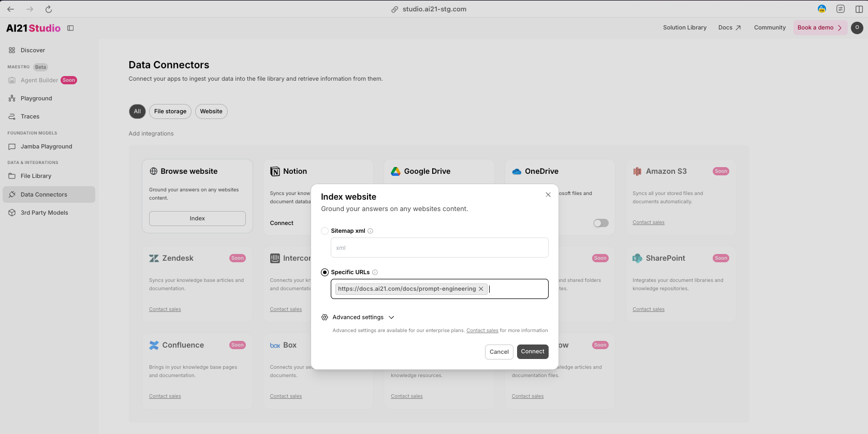Click Connect on the Notion card
The width and height of the screenshot is (868, 434).
[282, 223]
